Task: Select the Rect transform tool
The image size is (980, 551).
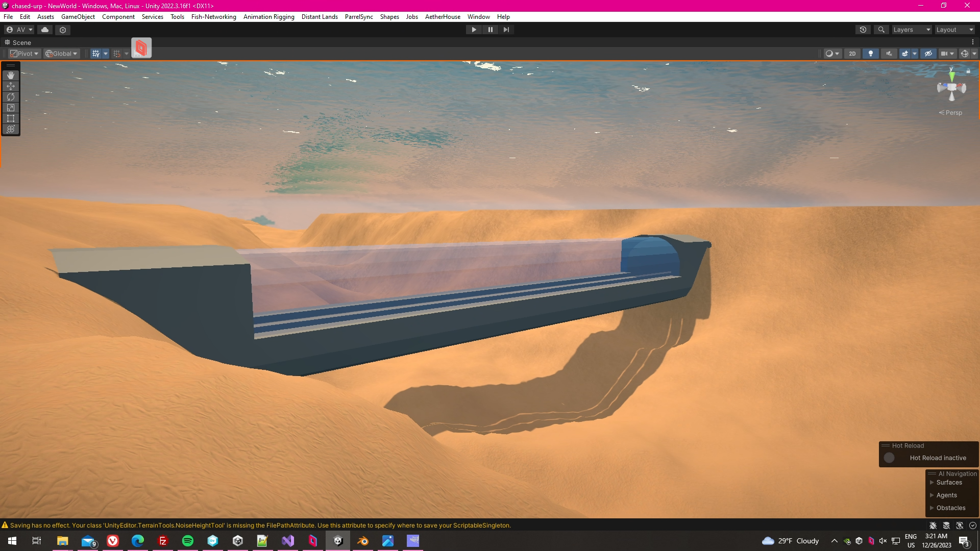Action: (11, 118)
